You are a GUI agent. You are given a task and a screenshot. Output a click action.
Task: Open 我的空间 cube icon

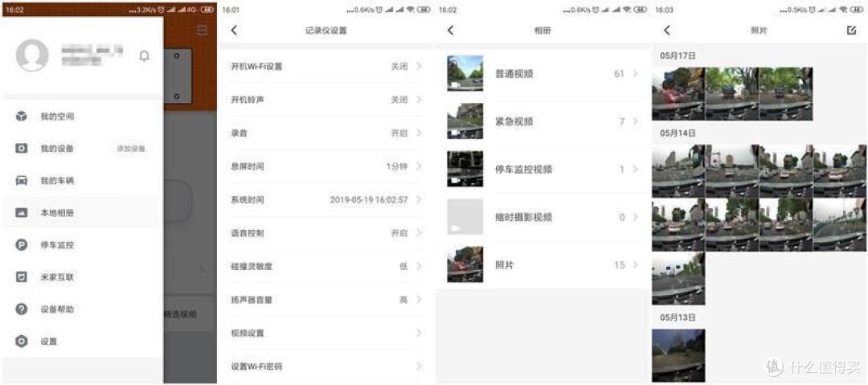tap(22, 117)
